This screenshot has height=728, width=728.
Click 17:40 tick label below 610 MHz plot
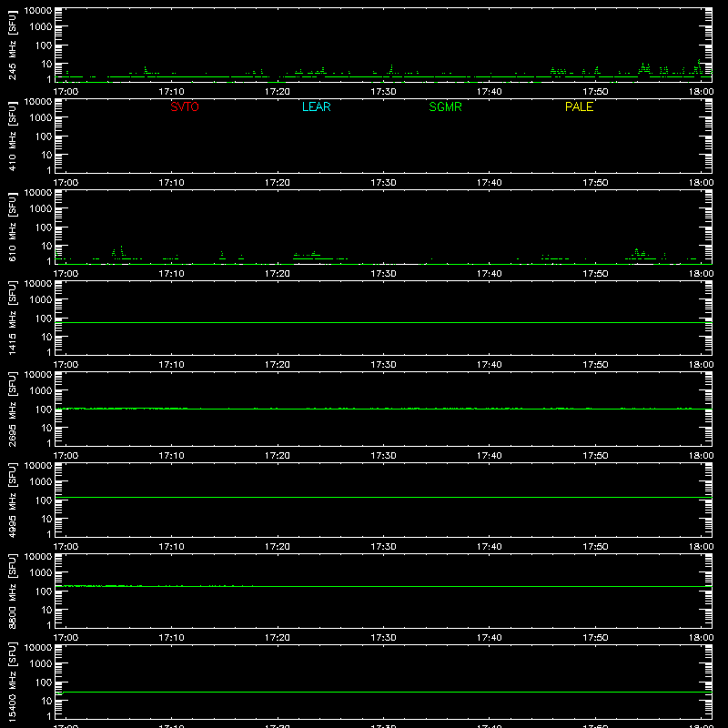[489, 274]
